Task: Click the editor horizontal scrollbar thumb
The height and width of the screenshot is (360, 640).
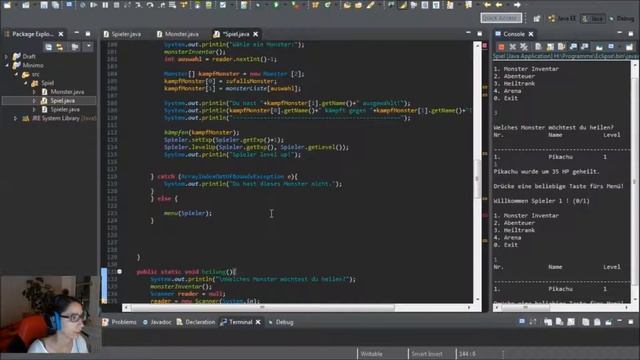Action: (262, 307)
